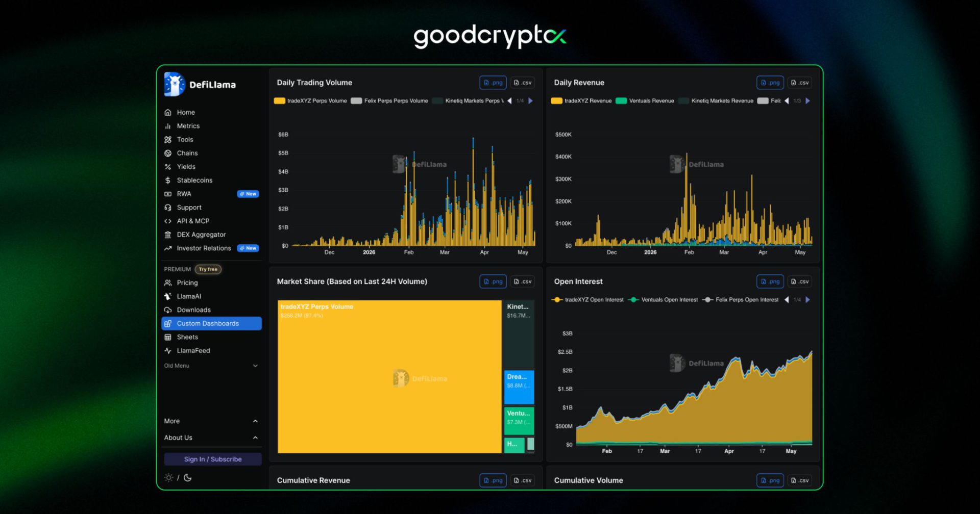Next legend page in Daily Revenue
The width and height of the screenshot is (980, 514).
807,101
